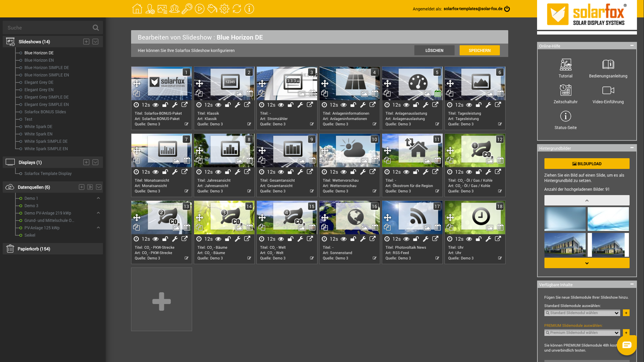Viewport: 644px width, 362px height.
Task: Select White Spark DE slideshow
Action: coord(38,127)
